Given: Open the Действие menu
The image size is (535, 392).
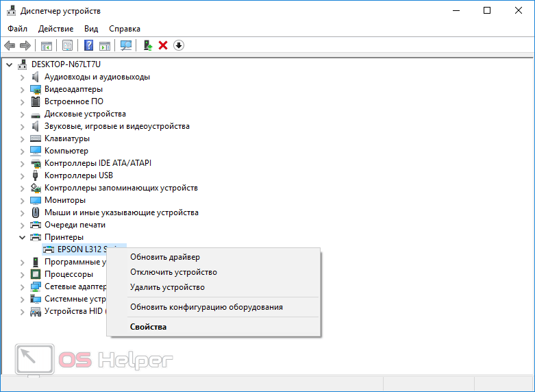Looking at the screenshot, I should click(x=55, y=29).
